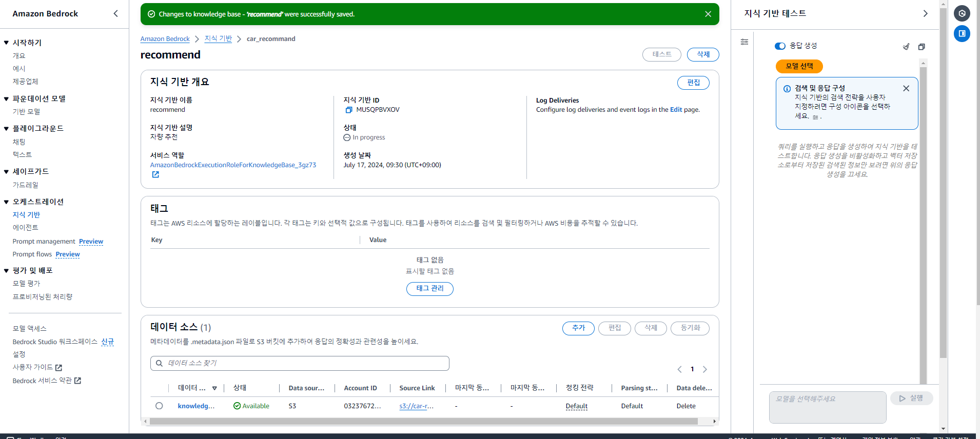Click the 삭제 button beside knowledge base title
The height and width of the screenshot is (439, 980).
coord(703,54)
